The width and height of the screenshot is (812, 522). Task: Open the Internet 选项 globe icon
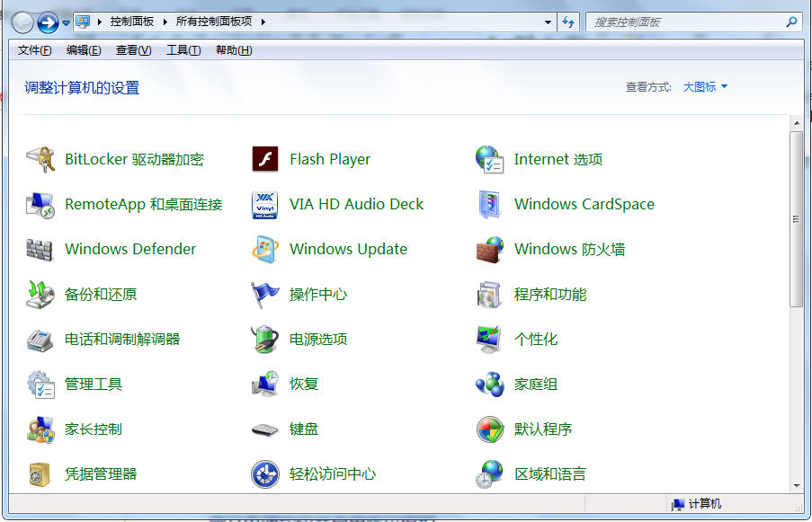(x=489, y=159)
